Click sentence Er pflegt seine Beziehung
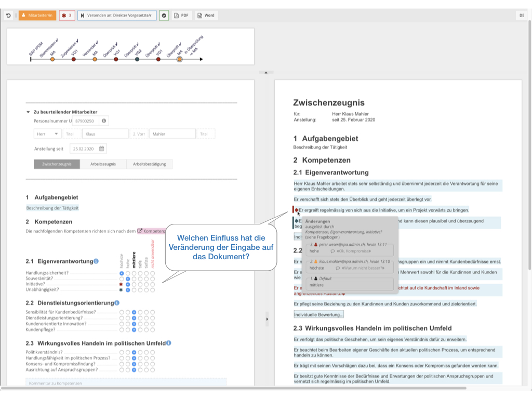The image size is (532, 399). [385, 304]
